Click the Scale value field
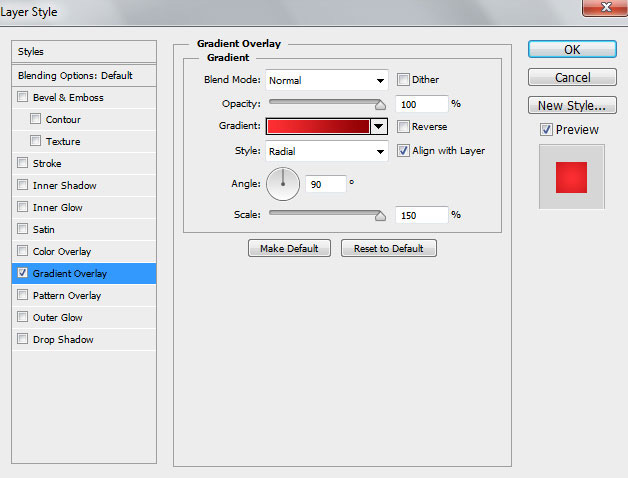The image size is (628, 478). [421, 215]
